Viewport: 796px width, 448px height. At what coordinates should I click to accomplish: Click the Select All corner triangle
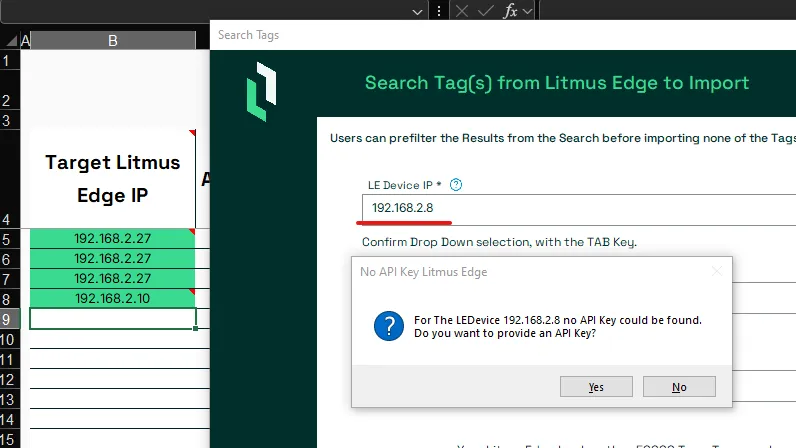click(11, 41)
